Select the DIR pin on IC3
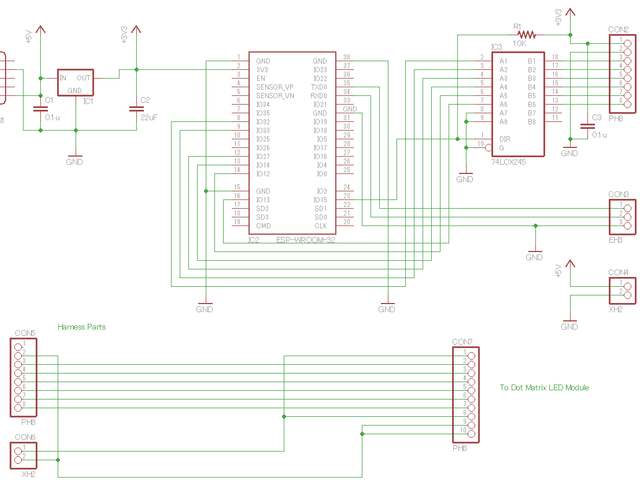Viewport: 640px width, 480px height. 506,139
